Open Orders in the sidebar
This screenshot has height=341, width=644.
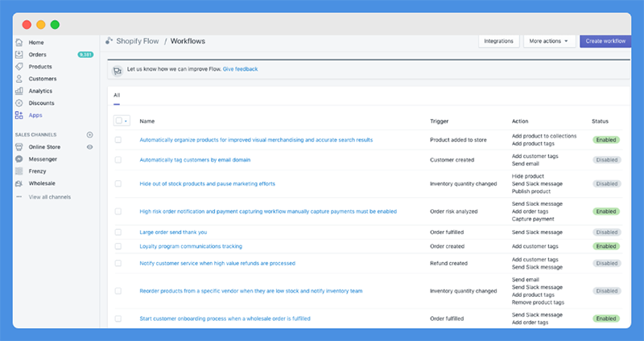(x=37, y=55)
